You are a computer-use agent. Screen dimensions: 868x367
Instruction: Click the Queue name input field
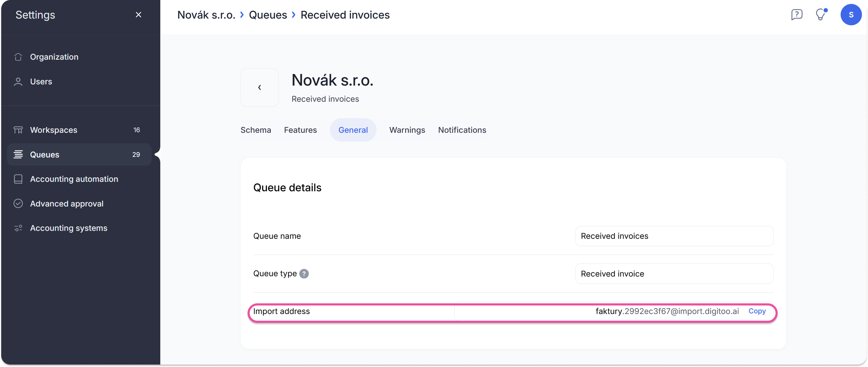pos(674,236)
